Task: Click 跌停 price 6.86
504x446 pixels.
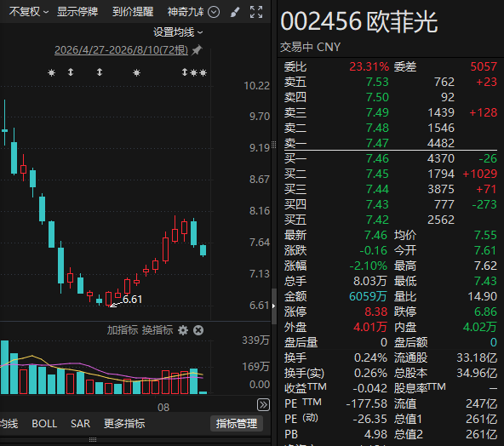Action: (485, 312)
